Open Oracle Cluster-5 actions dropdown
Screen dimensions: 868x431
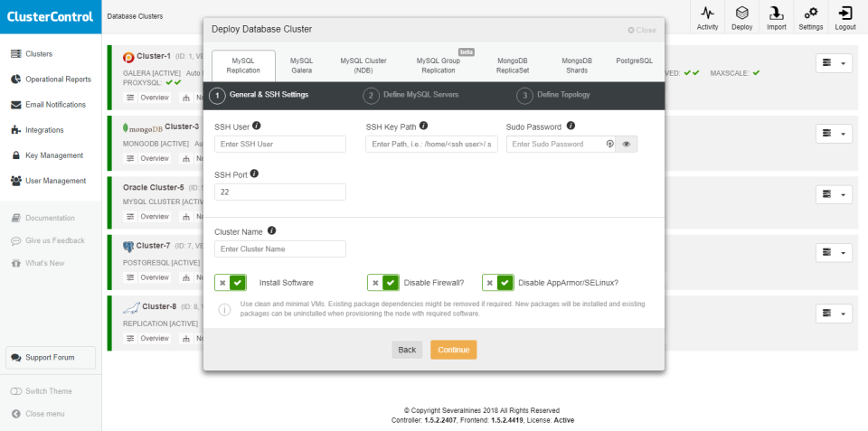point(834,194)
